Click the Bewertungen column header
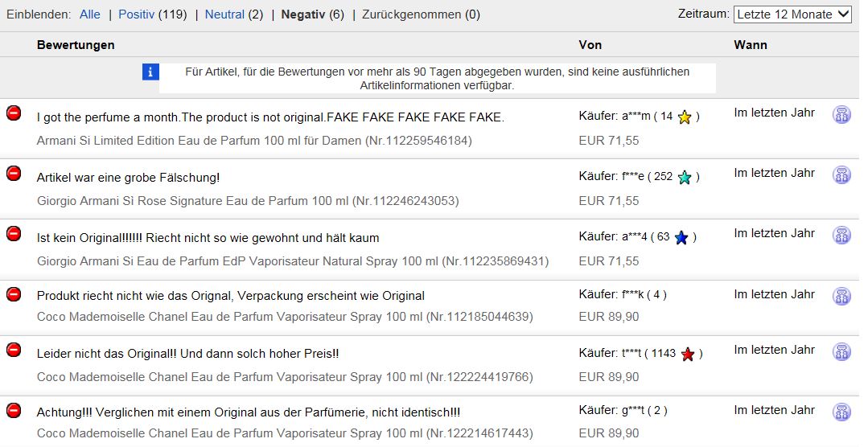Screen dimensions: 868x447 coord(76,45)
